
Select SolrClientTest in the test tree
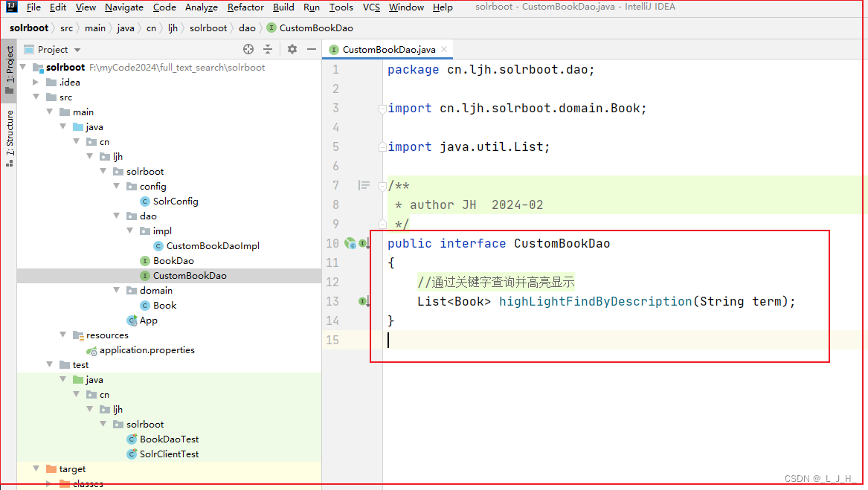169,454
